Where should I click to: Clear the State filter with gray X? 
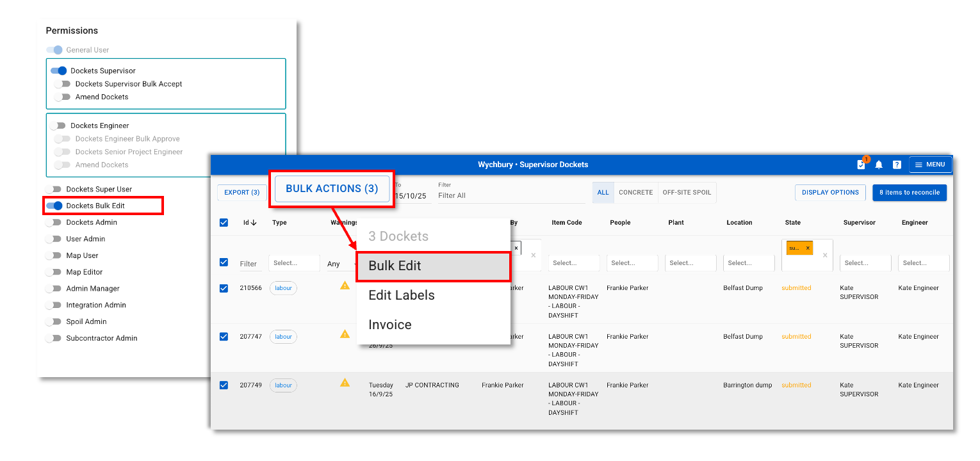[825, 255]
